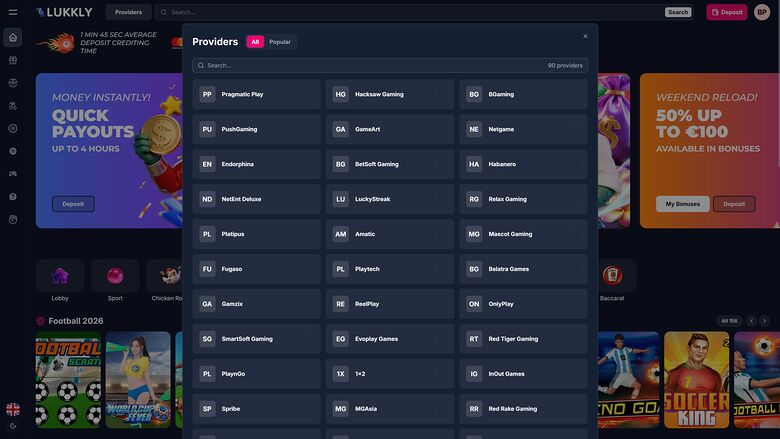View all 156 Football 2026 games

pos(729,321)
